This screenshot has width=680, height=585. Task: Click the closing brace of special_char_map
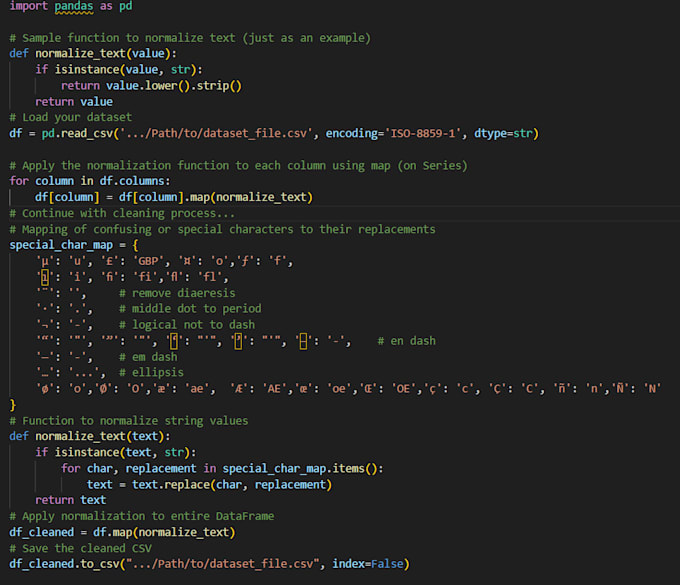click(x=13, y=405)
